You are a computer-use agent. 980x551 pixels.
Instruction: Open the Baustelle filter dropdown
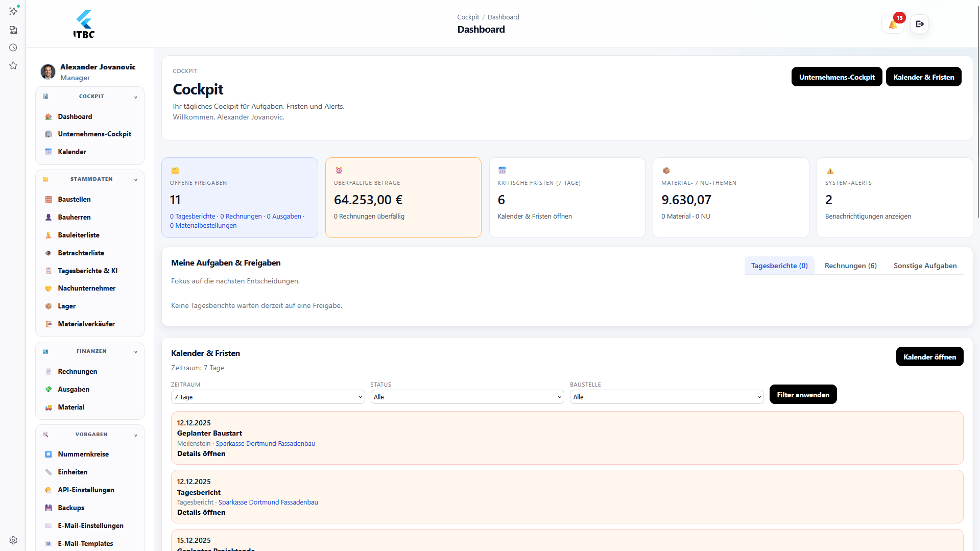point(666,397)
